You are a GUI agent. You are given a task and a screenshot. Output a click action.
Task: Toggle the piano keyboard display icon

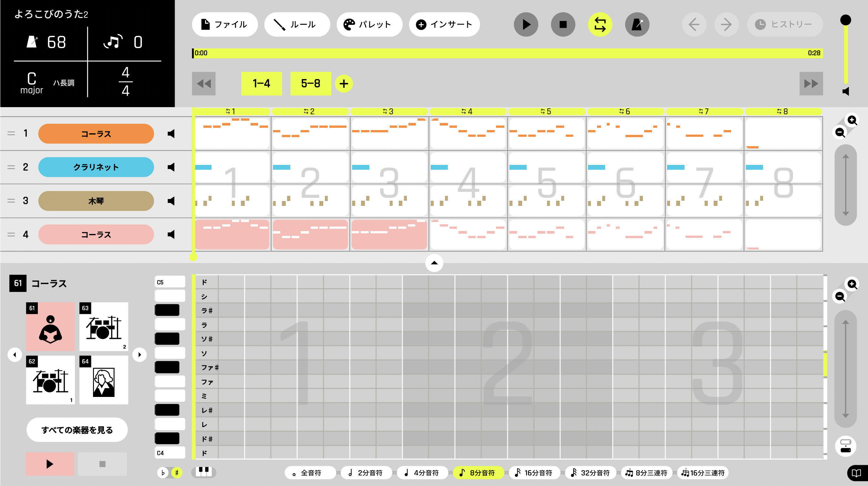tap(204, 472)
